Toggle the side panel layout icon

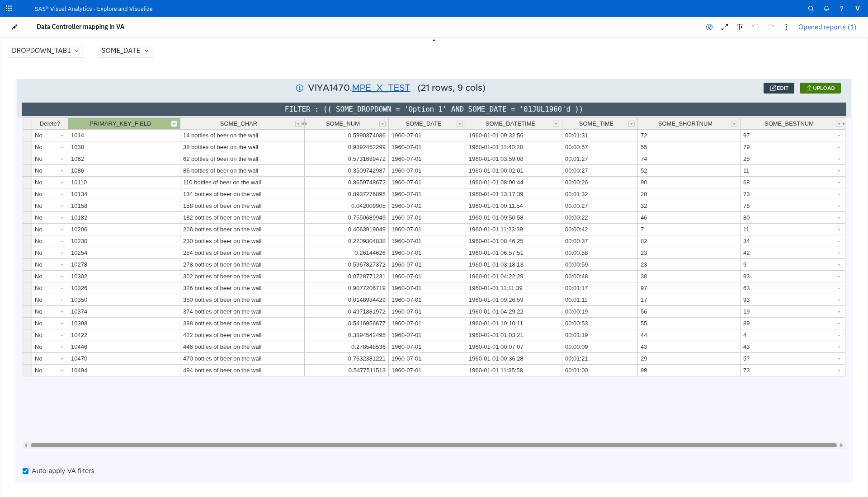pos(740,27)
